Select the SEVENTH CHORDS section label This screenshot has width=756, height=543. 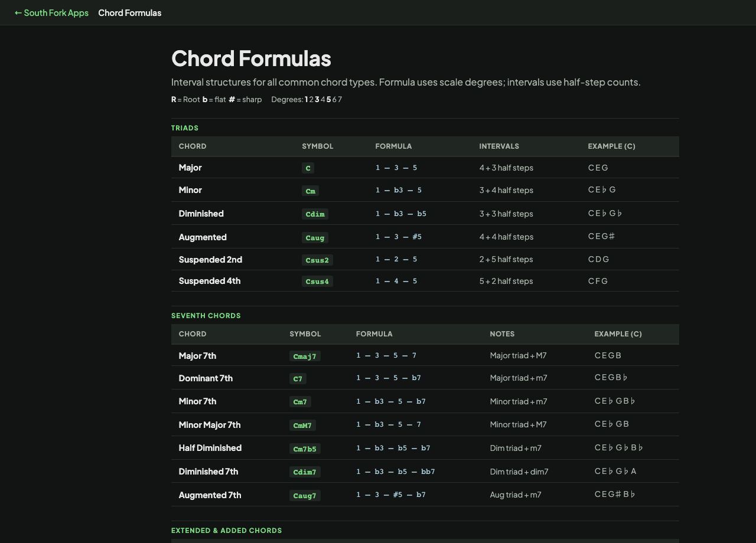[x=206, y=316]
